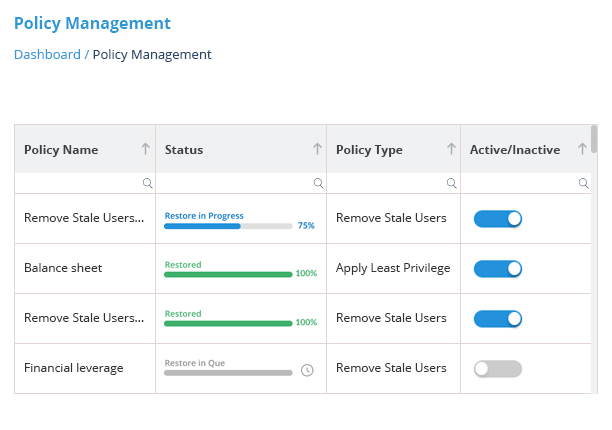Click Restore in Que status label
This screenshot has height=430, width=612.
(194, 363)
